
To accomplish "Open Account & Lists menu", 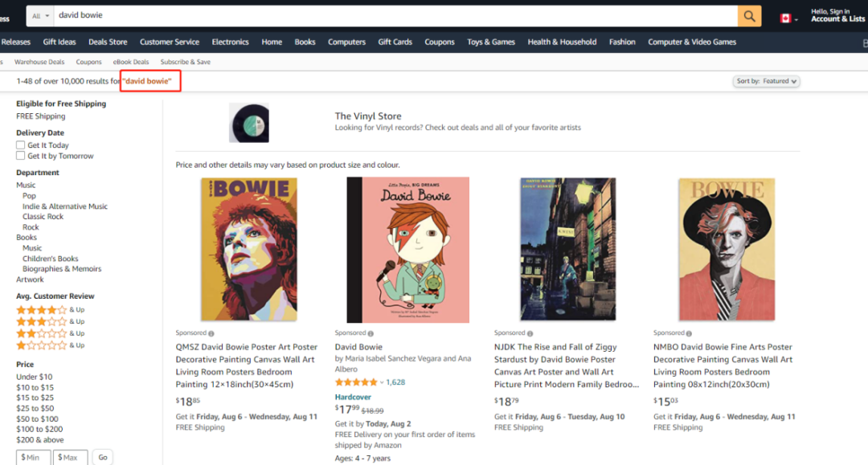I will tap(837, 15).
